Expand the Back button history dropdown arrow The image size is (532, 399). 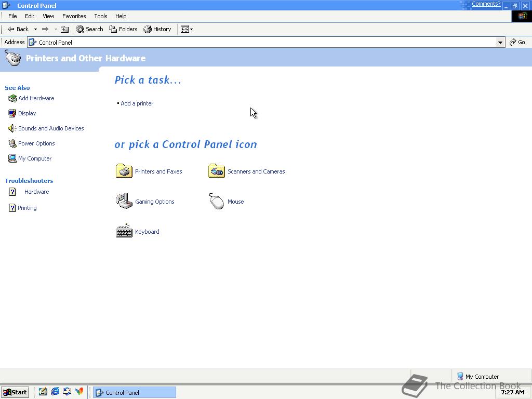(35, 30)
